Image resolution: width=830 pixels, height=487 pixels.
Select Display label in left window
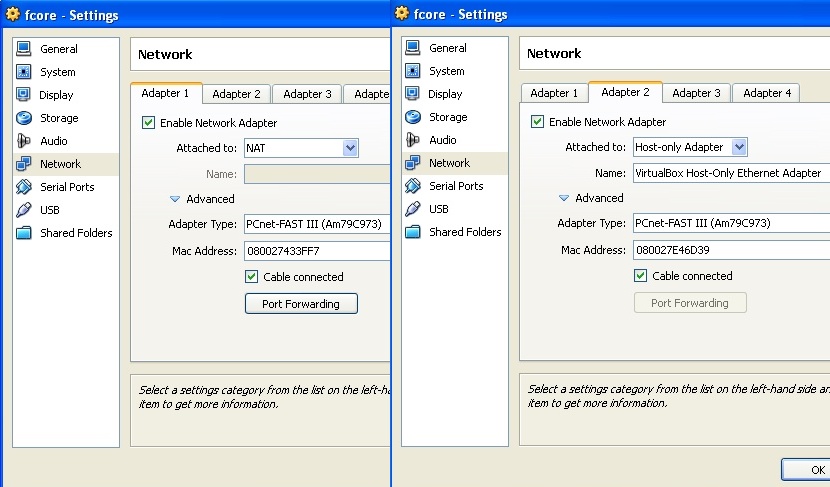pos(56,95)
